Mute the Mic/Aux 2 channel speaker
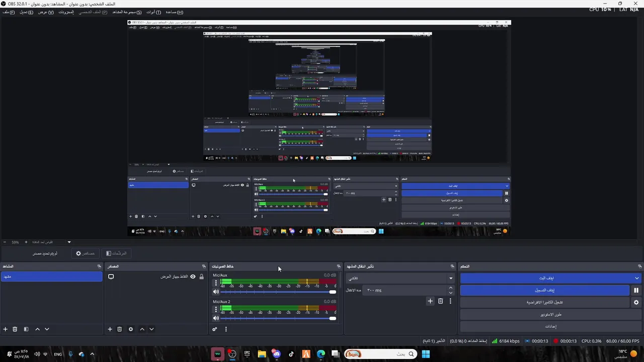Viewport: 644px width, 362px height. 216,318
